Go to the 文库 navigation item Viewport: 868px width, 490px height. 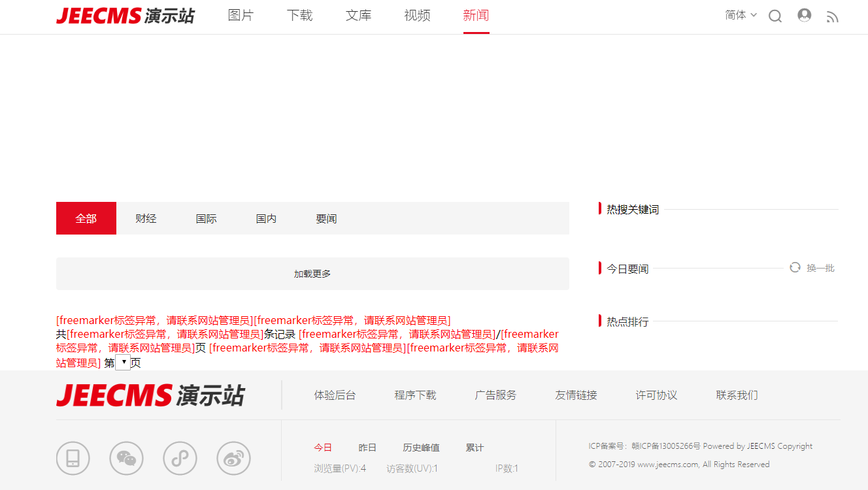click(x=359, y=16)
